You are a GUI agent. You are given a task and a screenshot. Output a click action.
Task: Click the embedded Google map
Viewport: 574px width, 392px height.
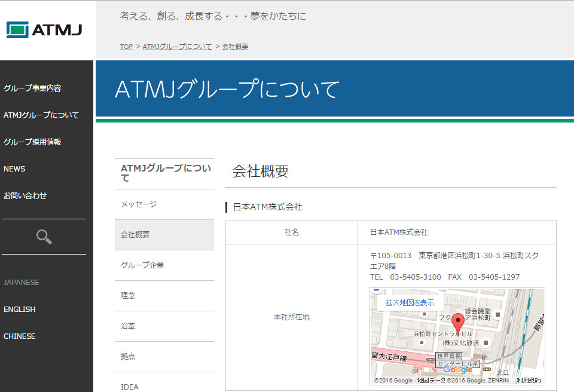(457, 336)
